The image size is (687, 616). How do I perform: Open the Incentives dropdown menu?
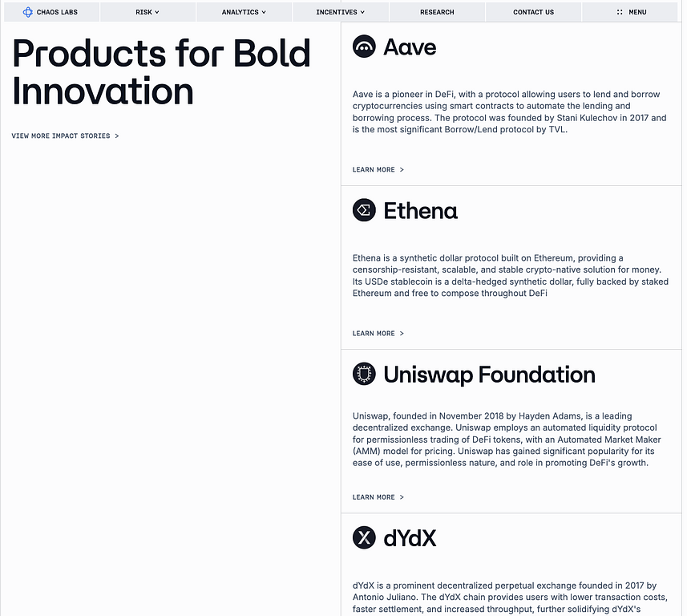point(340,12)
